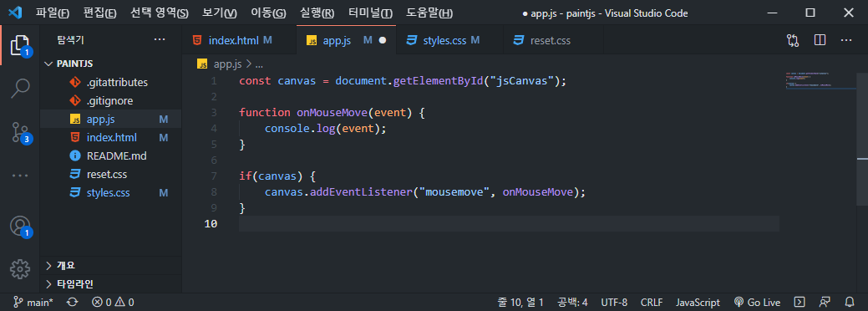868x311 pixels.
Task: Open styles.css in file explorer
Action: click(111, 193)
